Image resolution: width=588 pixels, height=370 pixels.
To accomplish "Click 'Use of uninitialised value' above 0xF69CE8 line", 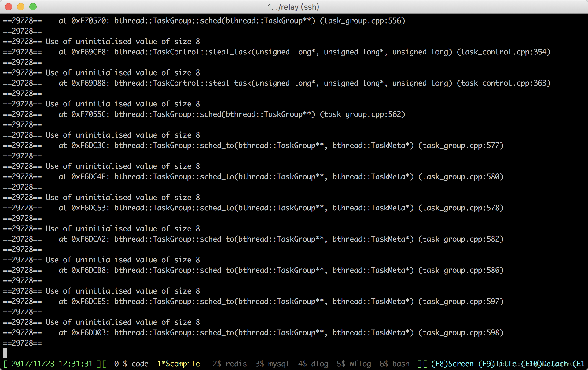I will point(101,42).
